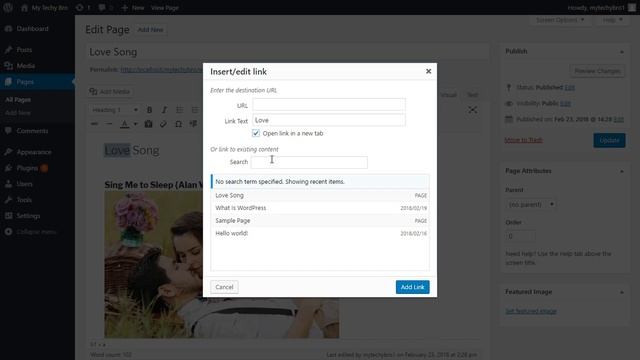This screenshot has height=360, width=640.
Task: Open Screen Options dropdown
Action: [x=560, y=20]
